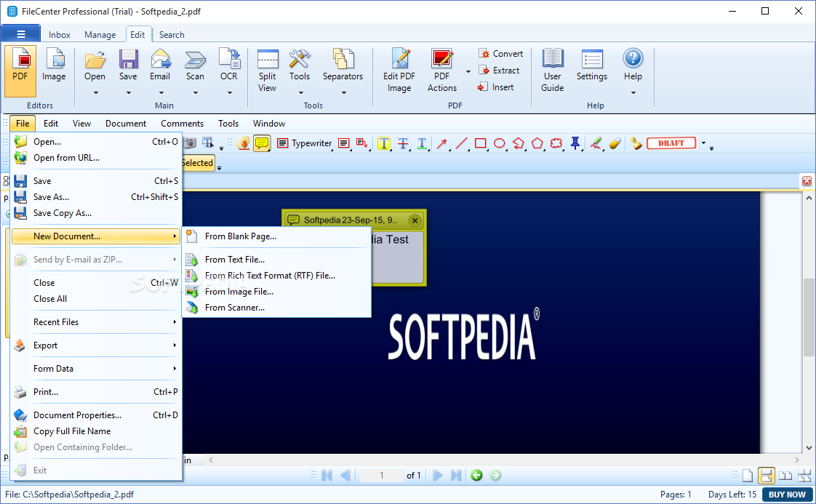816x504 pixels.
Task: Expand the Recent Files submenu
Action: point(96,322)
